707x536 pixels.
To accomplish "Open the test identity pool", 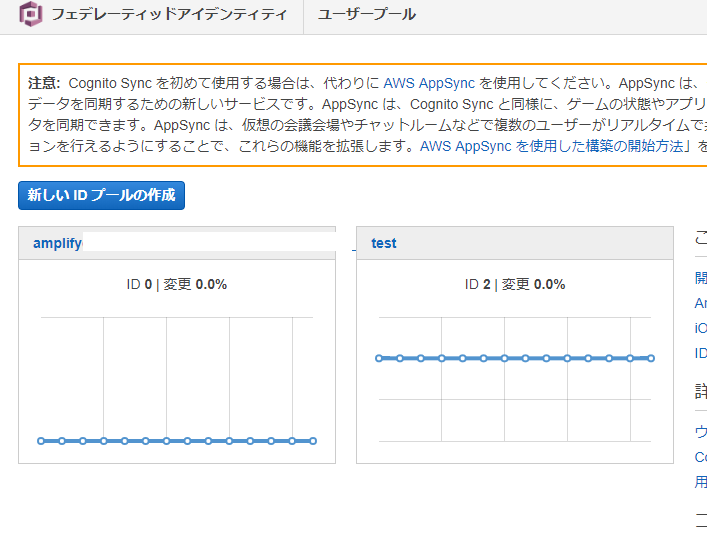I will [x=384, y=243].
